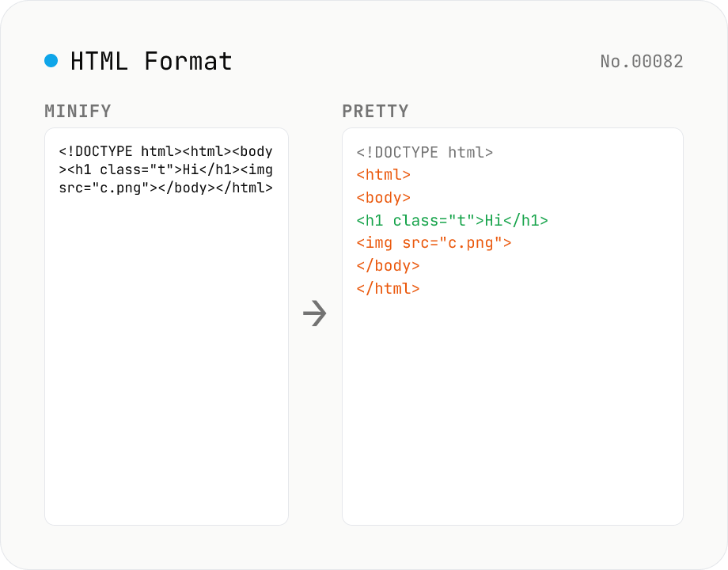This screenshot has height=570, width=728.
Task: Click the arrow between MINIFY and PRETTY
Action: [315, 313]
